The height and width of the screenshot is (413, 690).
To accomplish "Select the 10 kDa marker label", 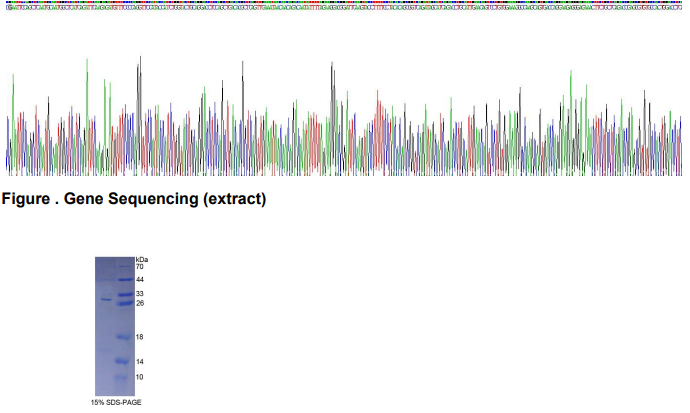I will click(141, 377).
